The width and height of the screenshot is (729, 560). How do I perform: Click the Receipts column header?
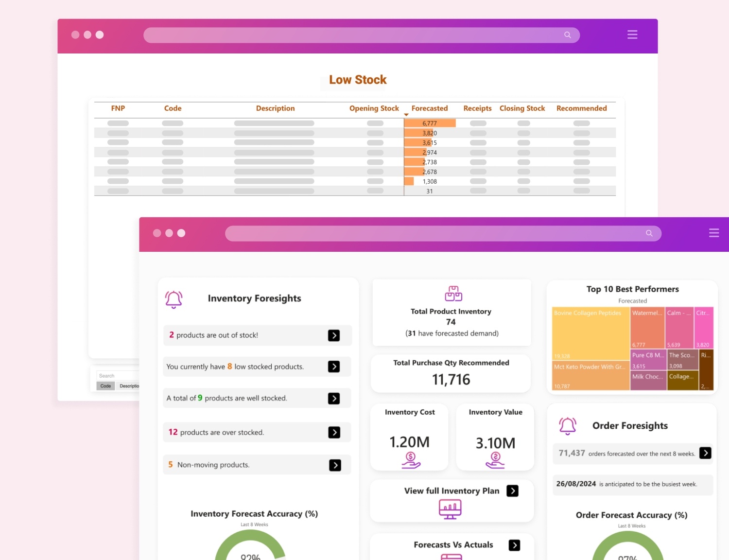coord(477,108)
